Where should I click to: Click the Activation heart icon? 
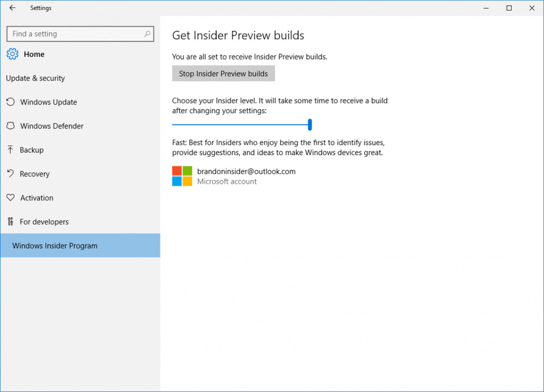pyautogui.click(x=11, y=198)
